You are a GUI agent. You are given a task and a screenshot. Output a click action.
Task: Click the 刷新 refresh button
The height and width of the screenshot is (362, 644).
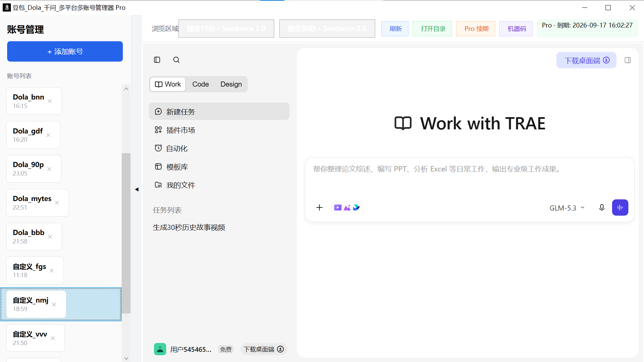(395, 29)
